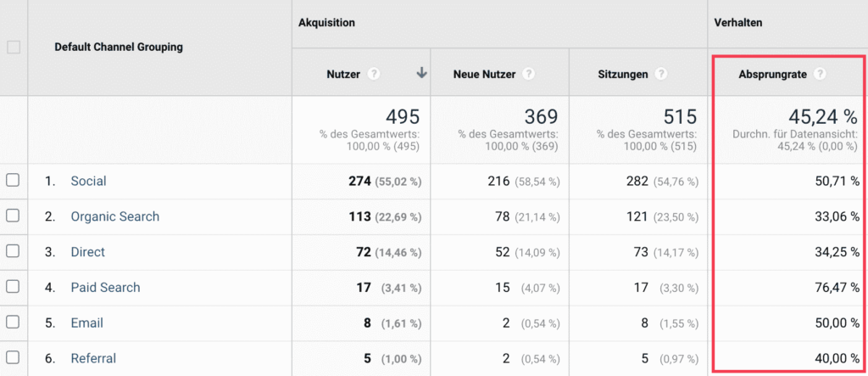Open the Paid Search channel link

coord(106,287)
